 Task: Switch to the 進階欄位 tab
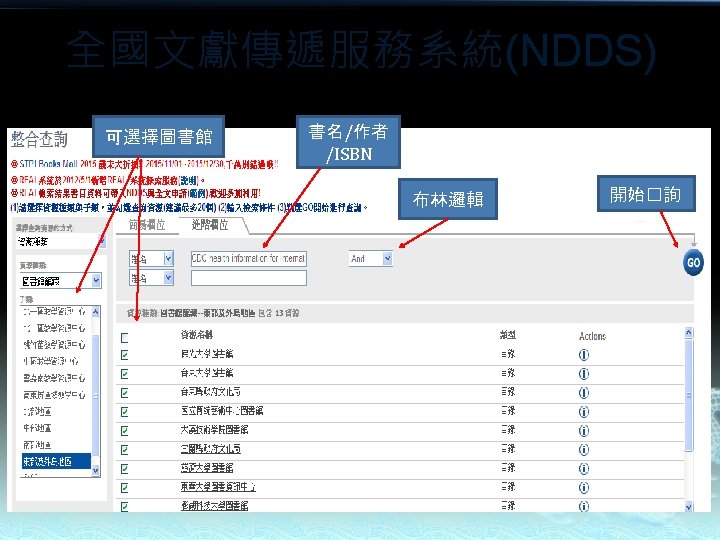coord(210,225)
